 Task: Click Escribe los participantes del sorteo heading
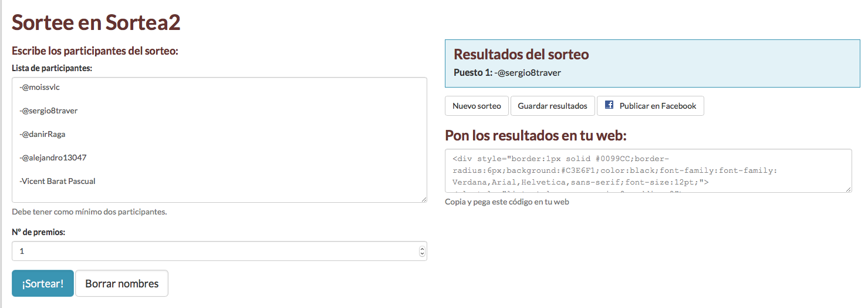pyautogui.click(x=94, y=51)
